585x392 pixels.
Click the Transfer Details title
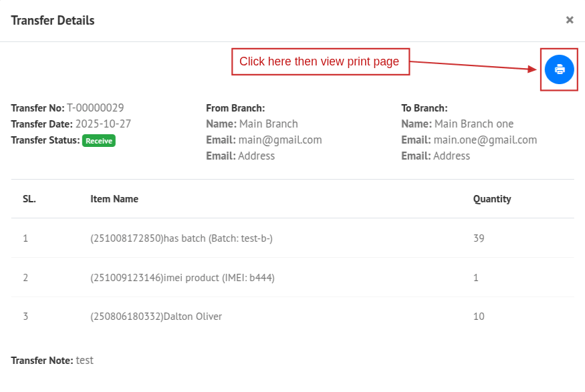pyautogui.click(x=53, y=21)
